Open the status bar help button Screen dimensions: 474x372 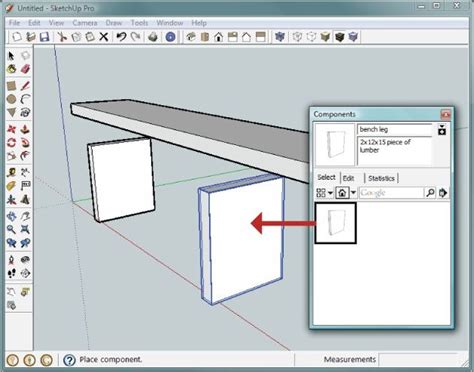click(x=69, y=360)
